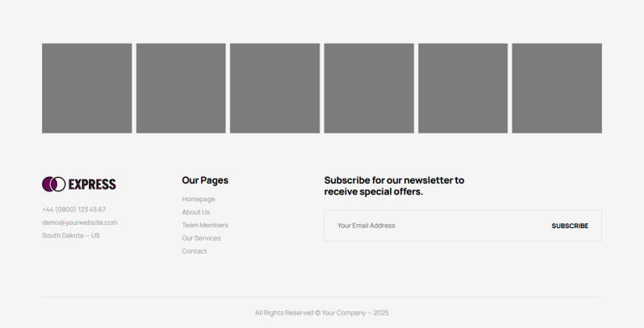Open the fifth gallery thumbnail

click(463, 88)
